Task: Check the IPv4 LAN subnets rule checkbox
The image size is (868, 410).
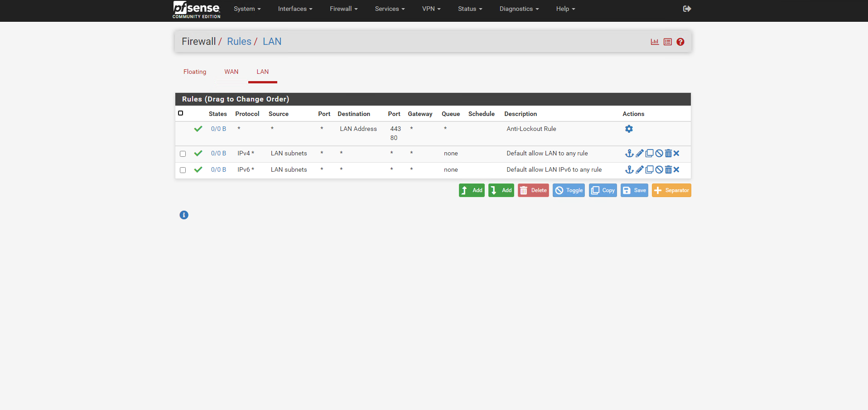Action: (x=183, y=154)
